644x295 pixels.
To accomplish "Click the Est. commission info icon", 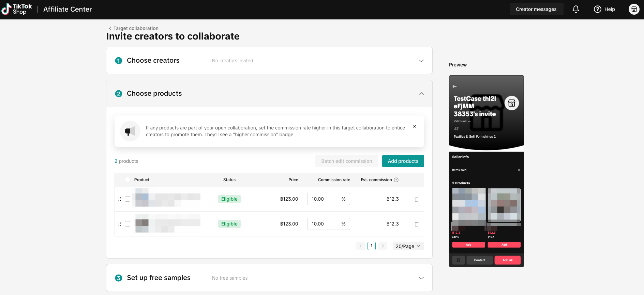I will click(396, 180).
